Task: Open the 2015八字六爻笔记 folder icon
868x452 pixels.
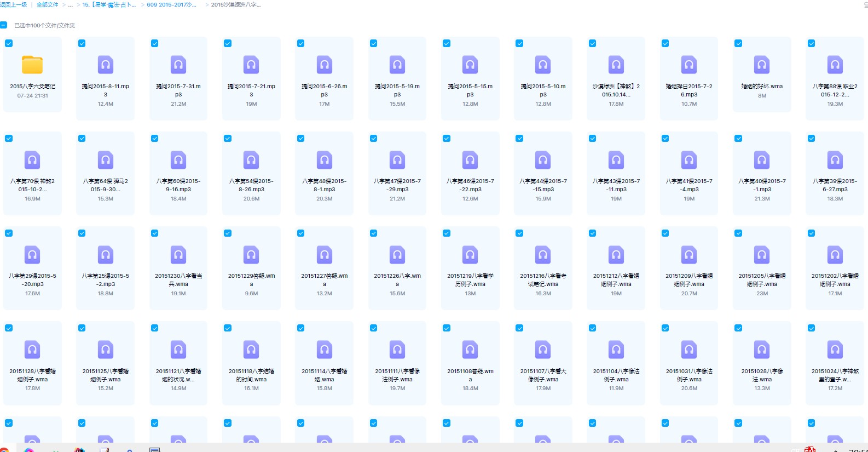Action: (32, 65)
